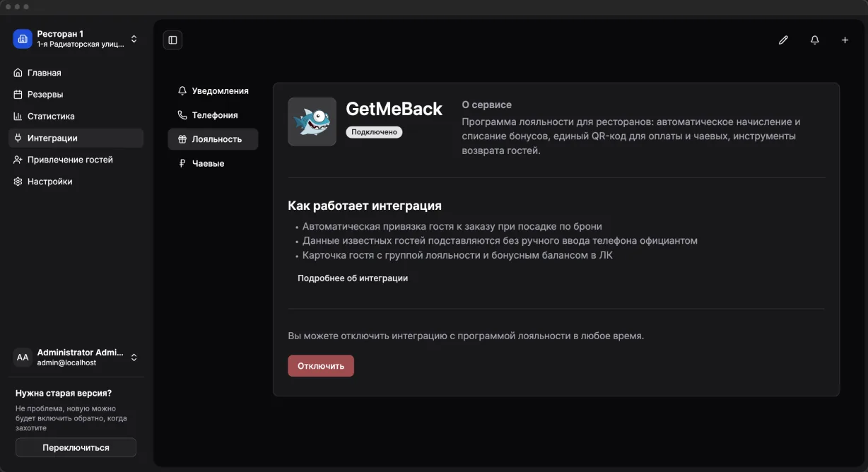Click Нужна старая версия? heading
This screenshot has width=868, height=472.
64,393
